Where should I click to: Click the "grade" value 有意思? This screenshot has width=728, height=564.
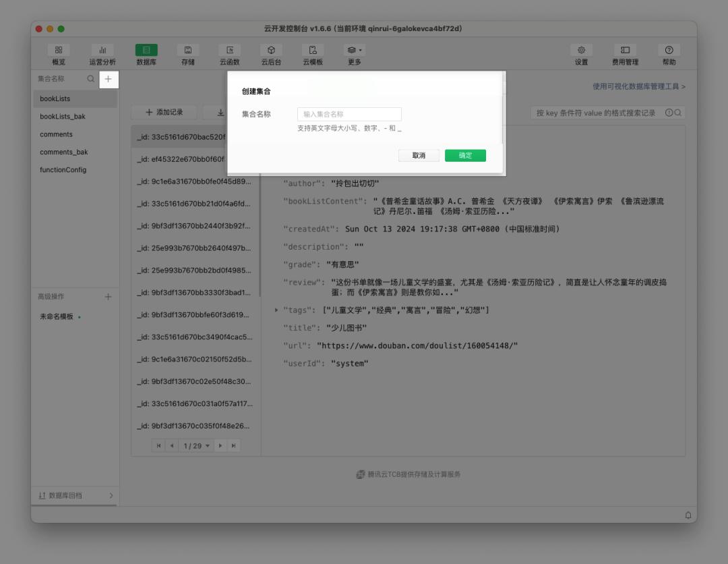(342, 264)
